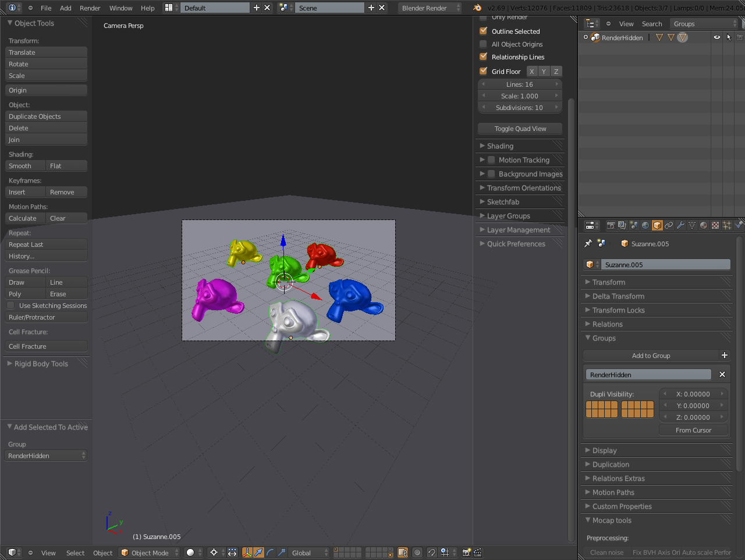Screen dimensions: 745x560
Task: Open the Render menu
Action: tap(90, 8)
